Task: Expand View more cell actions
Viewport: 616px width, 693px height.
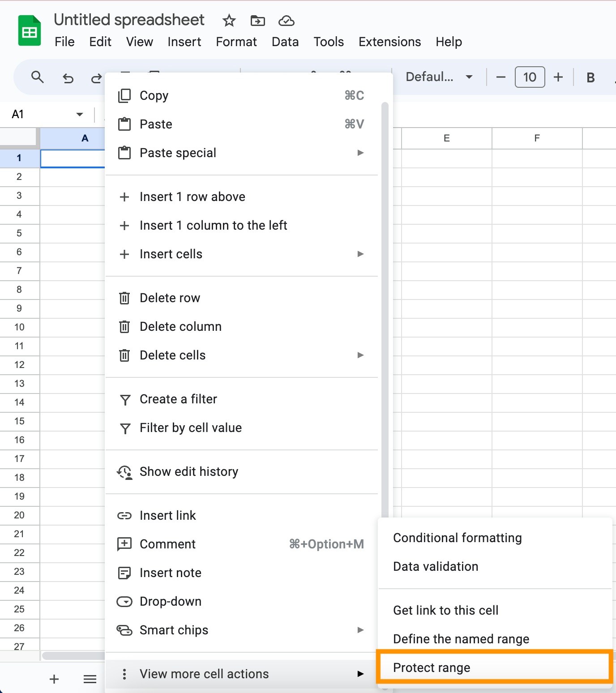Action: click(242, 674)
